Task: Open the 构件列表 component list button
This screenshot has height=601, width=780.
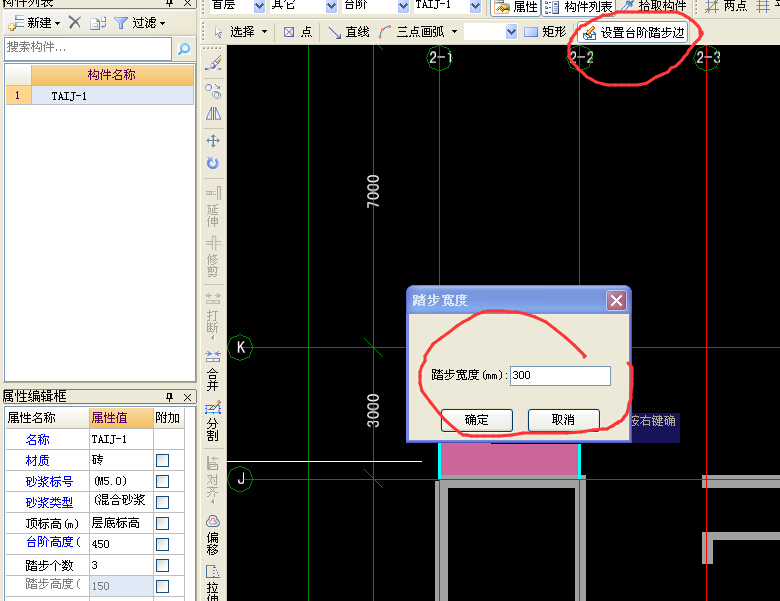Action: coord(578,6)
